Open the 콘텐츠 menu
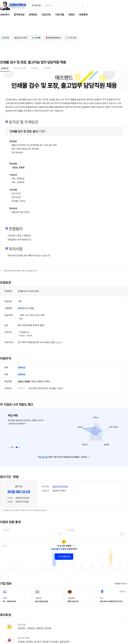This screenshot has height=644, width=128. click(72, 15)
